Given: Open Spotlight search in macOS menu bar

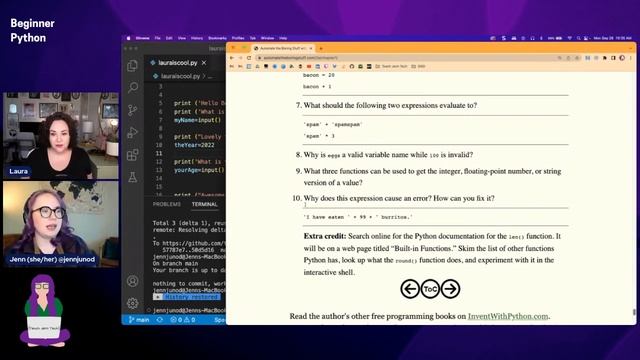Looking at the screenshot, I should point(578,38).
